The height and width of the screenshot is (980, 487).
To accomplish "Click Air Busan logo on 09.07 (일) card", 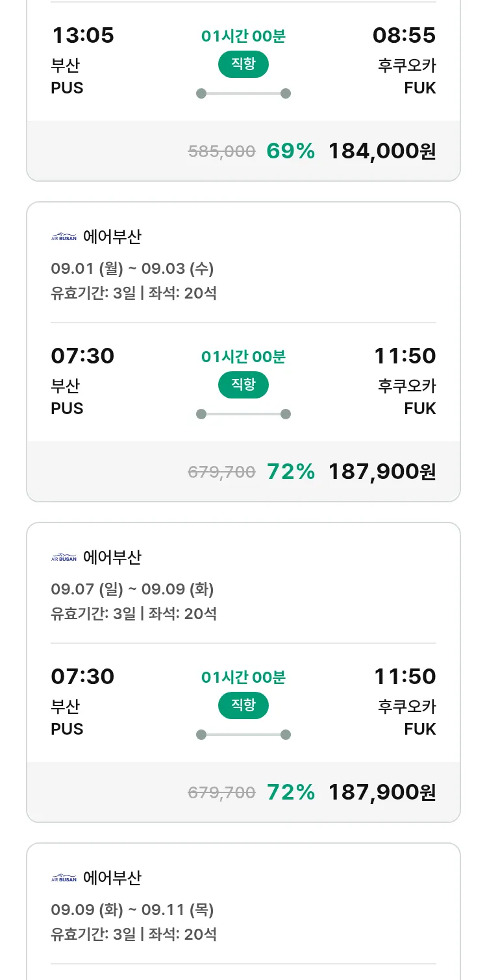I will coord(64,557).
